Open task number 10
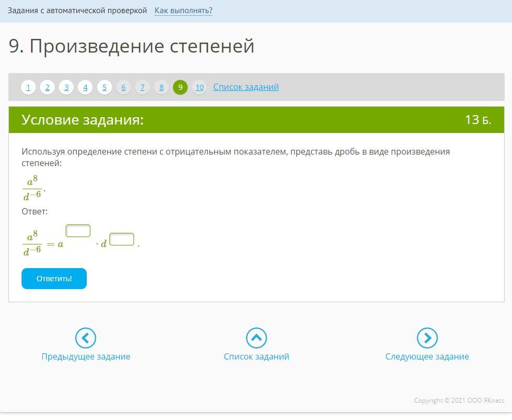The image size is (512, 420). point(200,87)
